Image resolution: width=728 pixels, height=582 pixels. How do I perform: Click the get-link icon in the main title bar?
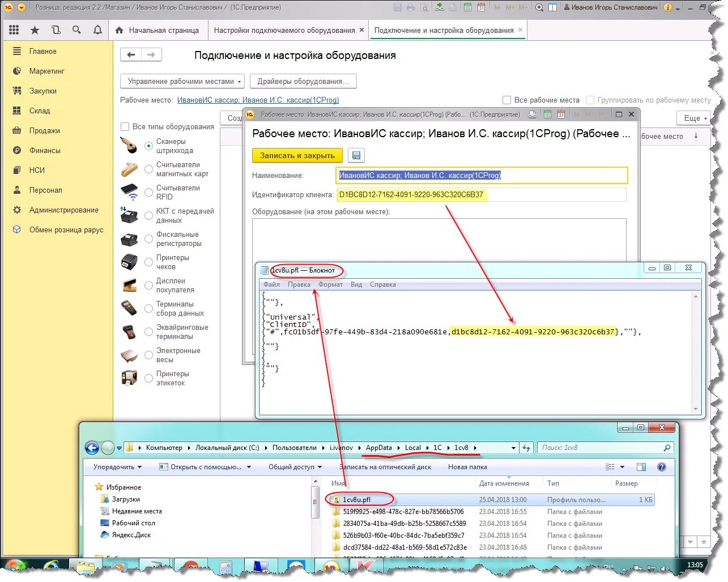coord(440,7)
